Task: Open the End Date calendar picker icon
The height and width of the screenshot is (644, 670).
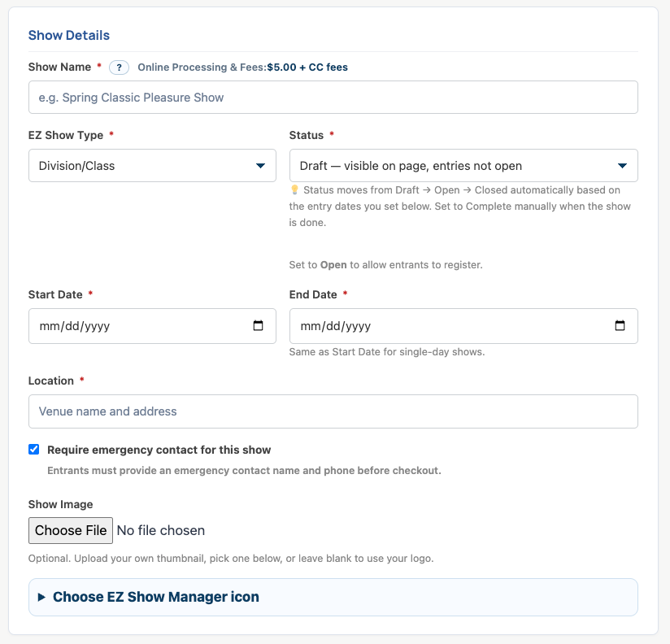Action: [x=620, y=325]
